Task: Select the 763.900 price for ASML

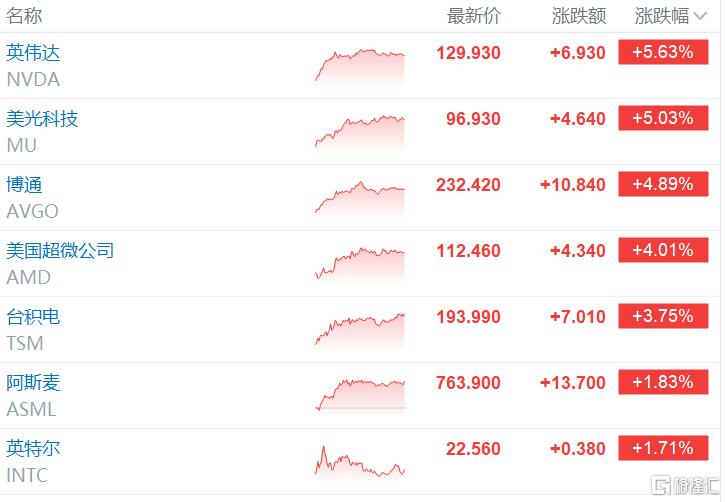Action: (468, 383)
